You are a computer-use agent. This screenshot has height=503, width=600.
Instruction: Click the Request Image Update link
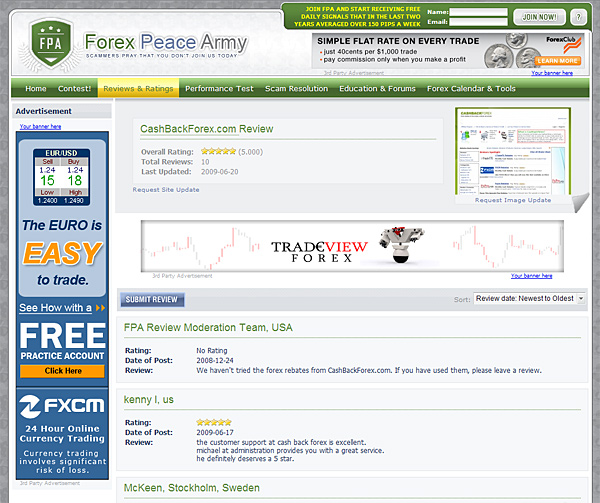[513, 200]
